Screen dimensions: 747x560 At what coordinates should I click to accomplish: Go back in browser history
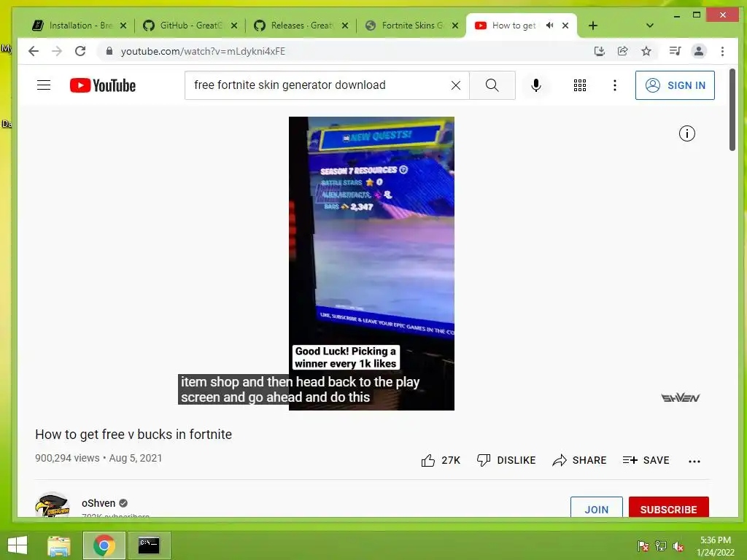pos(34,51)
